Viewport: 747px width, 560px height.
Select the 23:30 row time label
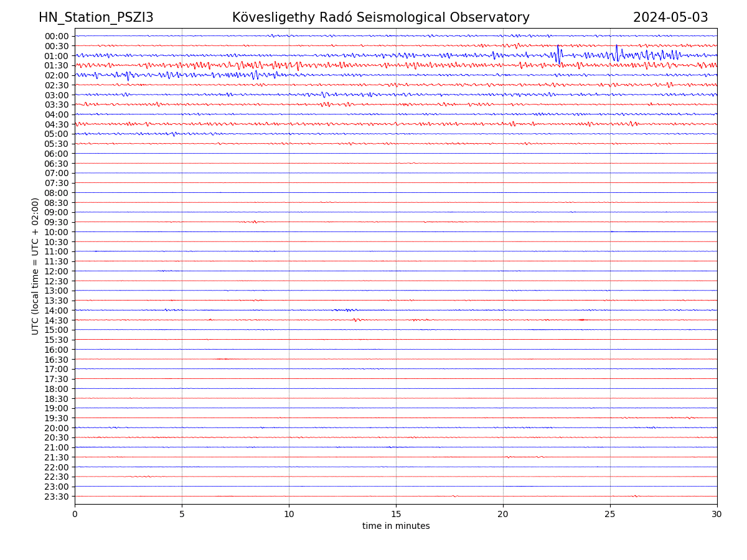click(x=57, y=497)
